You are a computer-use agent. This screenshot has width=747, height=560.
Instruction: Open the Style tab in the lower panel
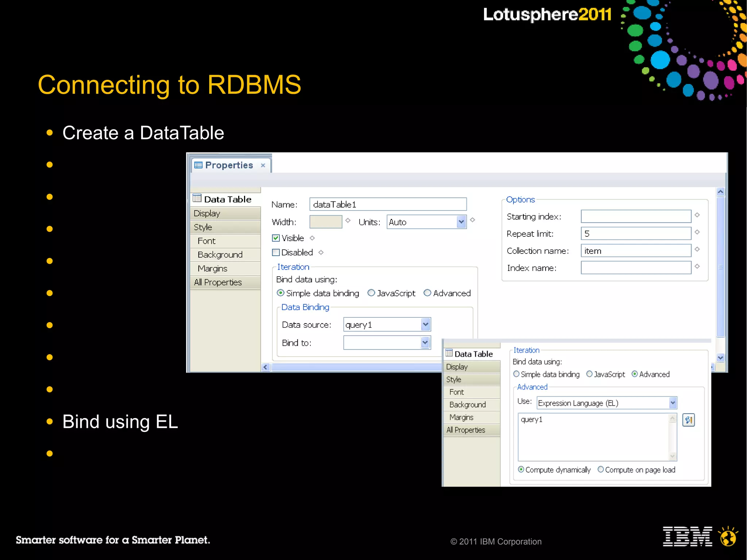[472, 379]
